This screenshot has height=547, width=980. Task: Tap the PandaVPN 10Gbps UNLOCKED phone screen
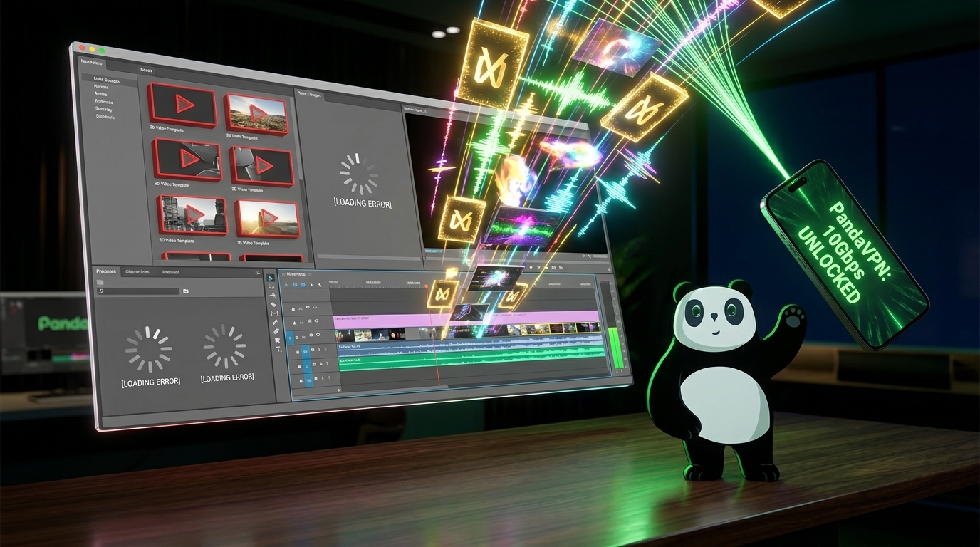[845, 254]
